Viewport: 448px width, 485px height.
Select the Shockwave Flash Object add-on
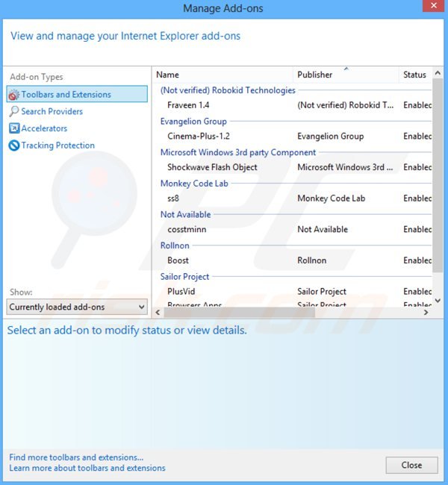[x=212, y=167]
